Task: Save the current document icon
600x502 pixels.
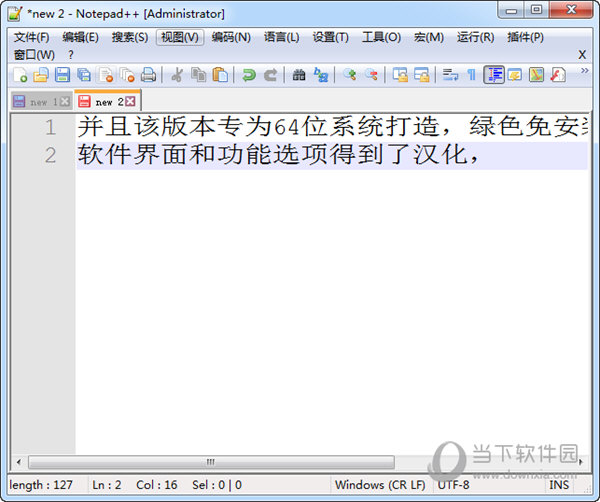Action: (x=62, y=75)
